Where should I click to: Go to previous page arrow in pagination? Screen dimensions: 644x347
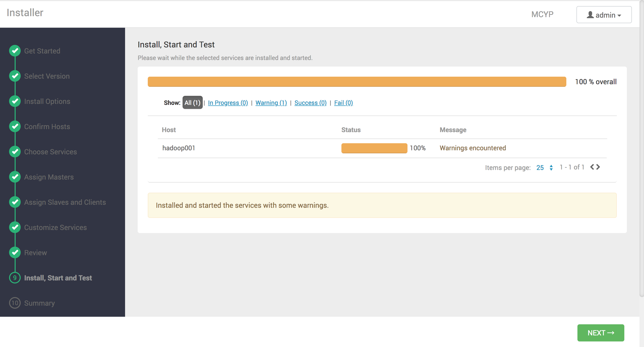tap(592, 167)
